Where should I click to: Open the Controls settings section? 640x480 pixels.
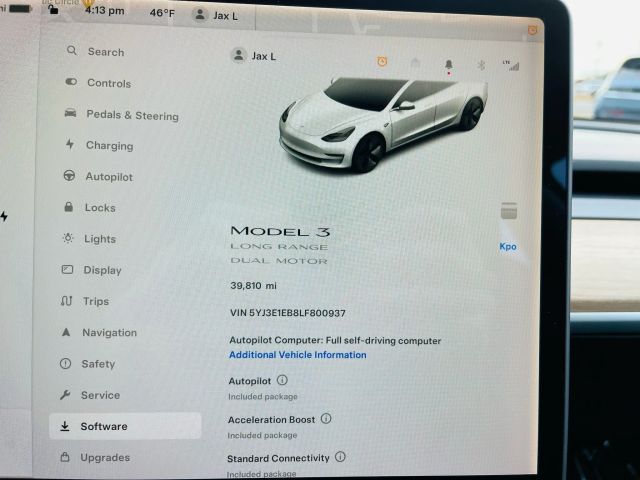(98, 82)
